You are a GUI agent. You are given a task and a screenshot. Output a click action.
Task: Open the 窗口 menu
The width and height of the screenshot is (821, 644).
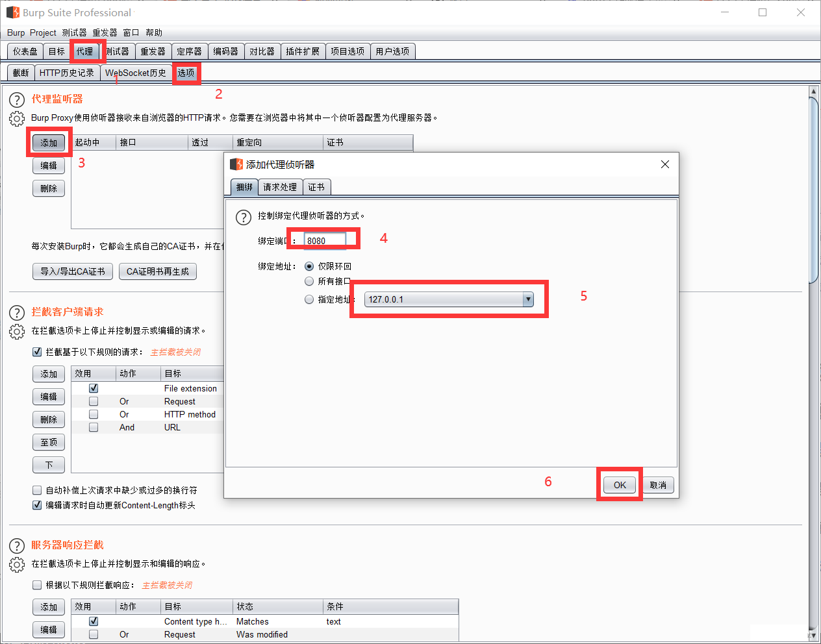(131, 32)
